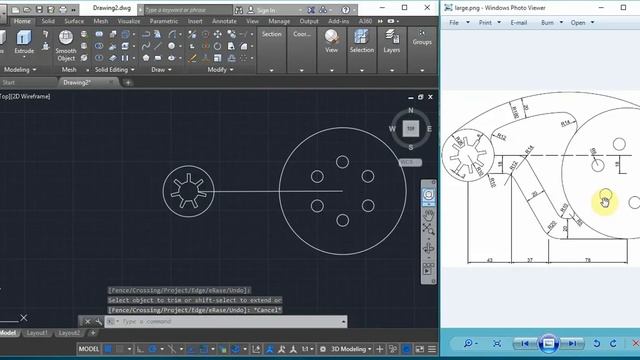Add a new drawing tab with plus

[128, 83]
